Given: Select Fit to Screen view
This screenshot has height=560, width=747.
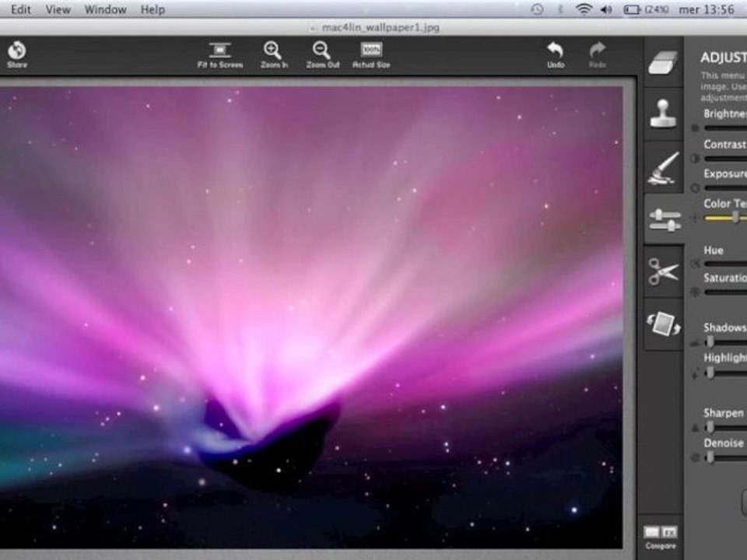Looking at the screenshot, I should click(220, 55).
